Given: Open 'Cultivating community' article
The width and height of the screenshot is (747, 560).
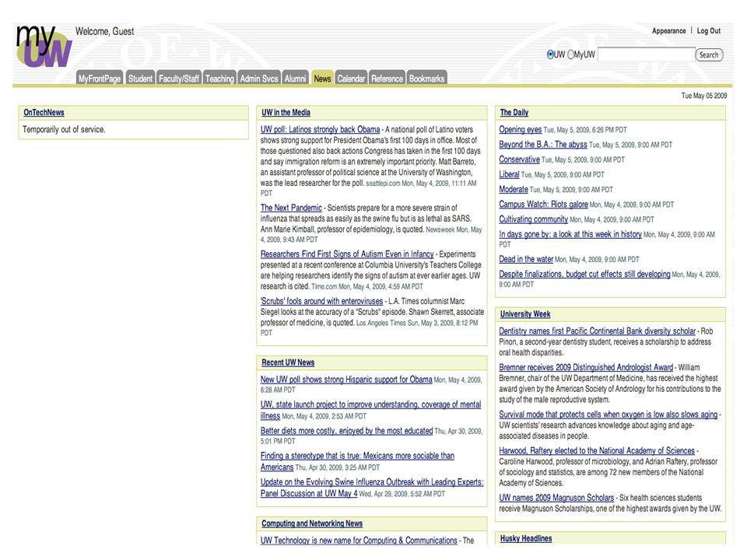Looking at the screenshot, I should [x=534, y=219].
